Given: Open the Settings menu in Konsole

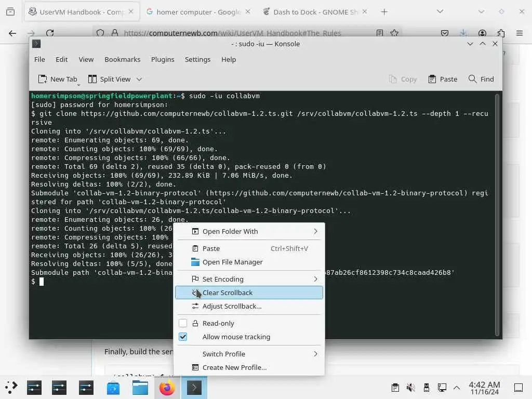Looking at the screenshot, I should [x=197, y=59].
